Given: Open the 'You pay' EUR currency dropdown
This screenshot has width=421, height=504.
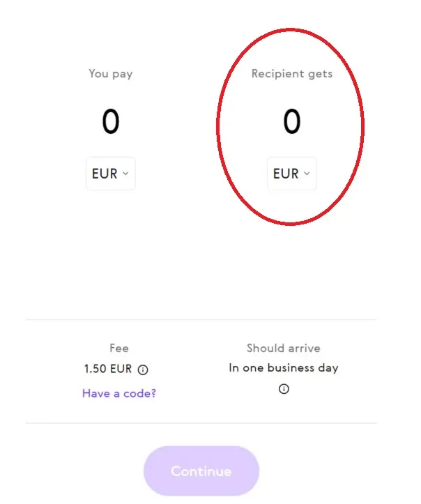Looking at the screenshot, I should [110, 174].
